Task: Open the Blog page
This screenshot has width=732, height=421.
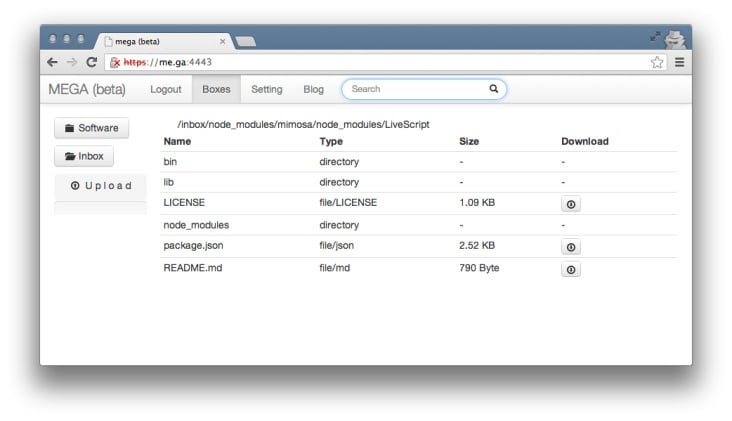Action: tap(313, 89)
